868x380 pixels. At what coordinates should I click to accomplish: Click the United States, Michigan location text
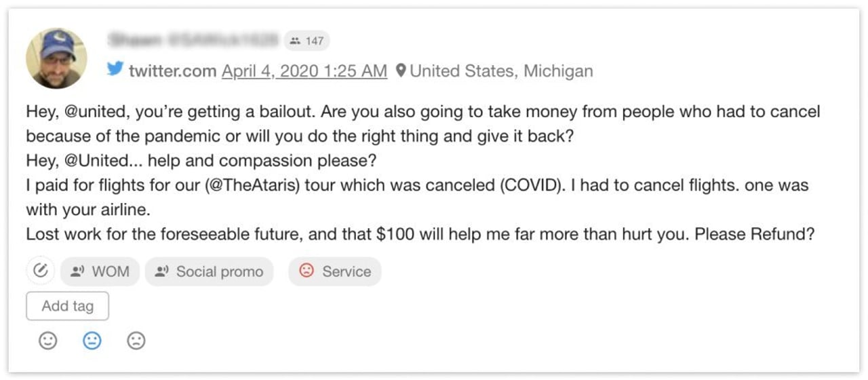click(x=501, y=71)
